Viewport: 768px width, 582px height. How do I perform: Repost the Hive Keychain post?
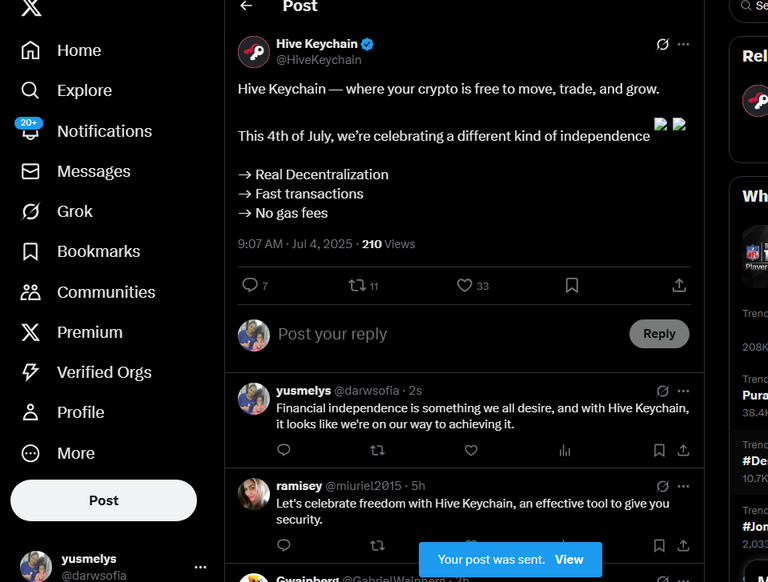pyautogui.click(x=357, y=285)
